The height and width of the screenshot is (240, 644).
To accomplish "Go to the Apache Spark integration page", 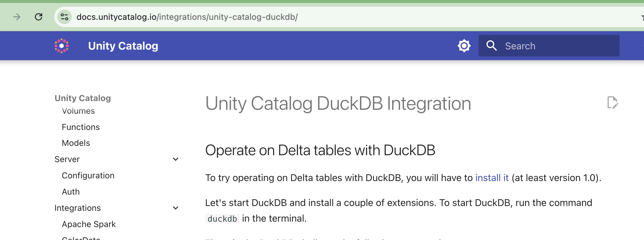I will [89, 224].
